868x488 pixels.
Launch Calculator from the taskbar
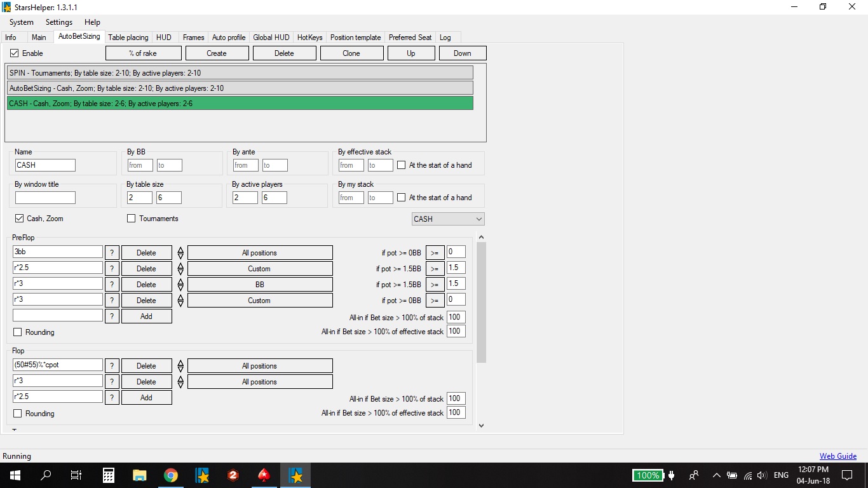[x=109, y=475]
